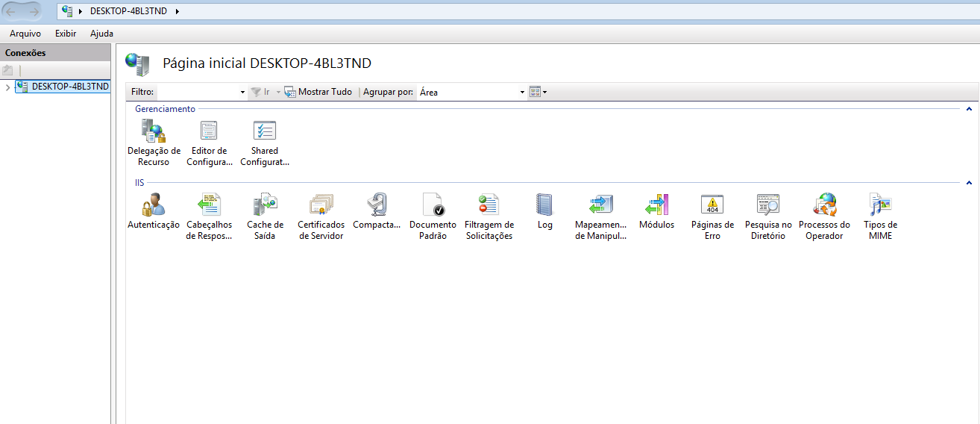
Task: Open Compactação feature
Action: click(377, 211)
